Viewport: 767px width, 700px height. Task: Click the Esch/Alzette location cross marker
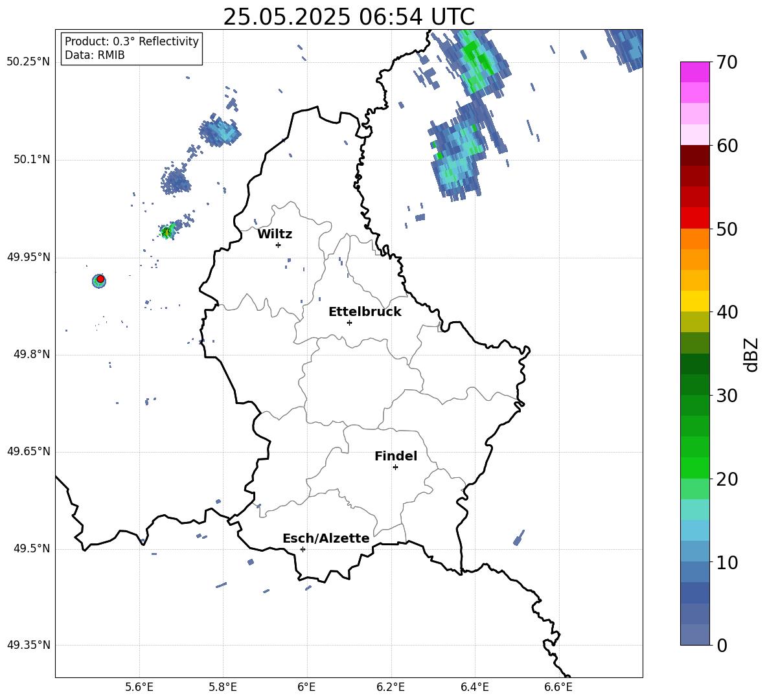tap(303, 549)
